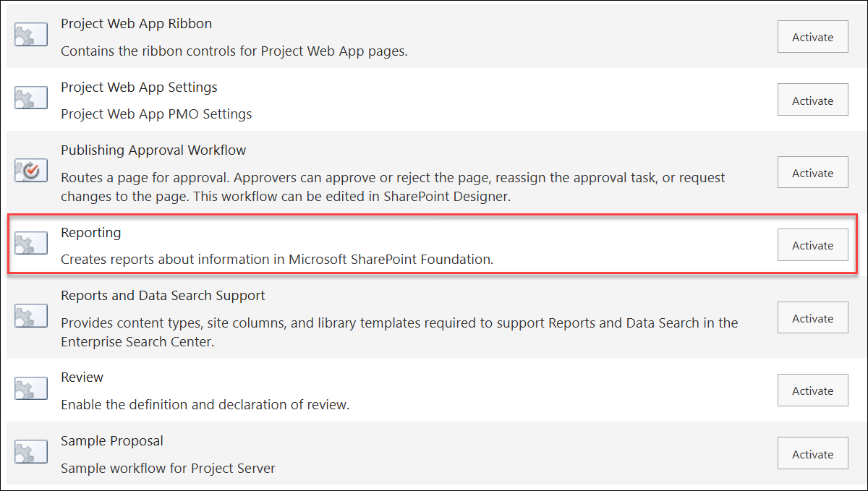Activate the highlighted Reporting feature
Image resolution: width=868 pixels, height=491 pixels.
pos(812,244)
